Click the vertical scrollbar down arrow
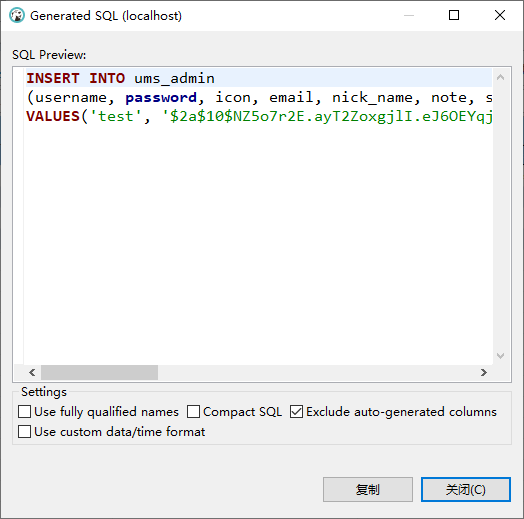Viewport: 524px width, 519px height. click(500, 356)
